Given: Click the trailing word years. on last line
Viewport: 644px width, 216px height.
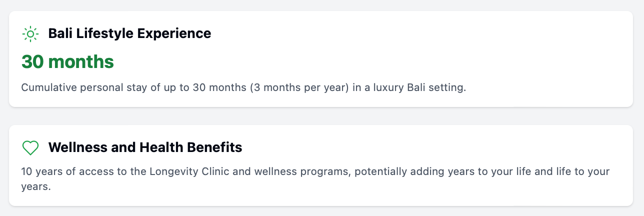Looking at the screenshot, I should click(x=36, y=187).
